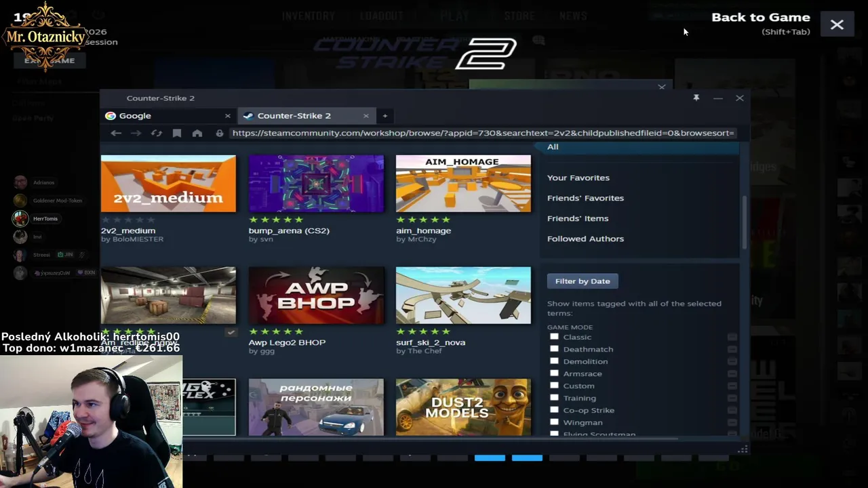Close the Counter-Strike 2 browser tab
This screenshot has height=488, width=868.
[366, 116]
